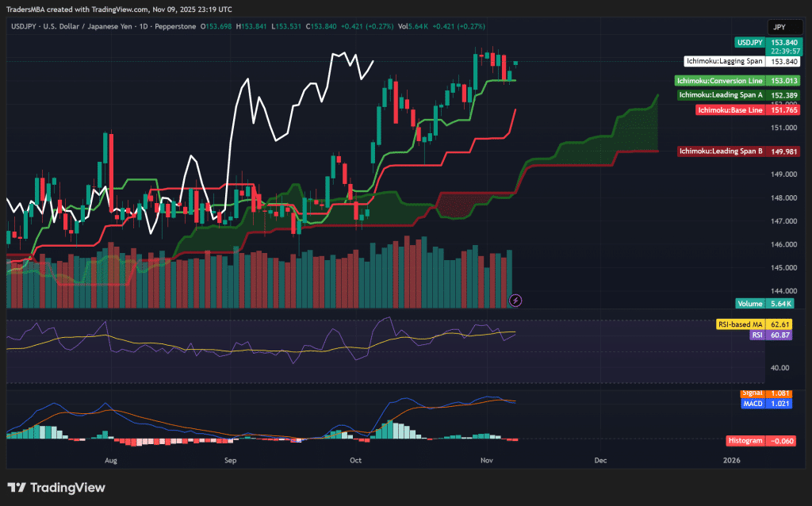The image size is (812, 506).
Task: Select the JPY currency badge at top right
Action: (x=783, y=26)
